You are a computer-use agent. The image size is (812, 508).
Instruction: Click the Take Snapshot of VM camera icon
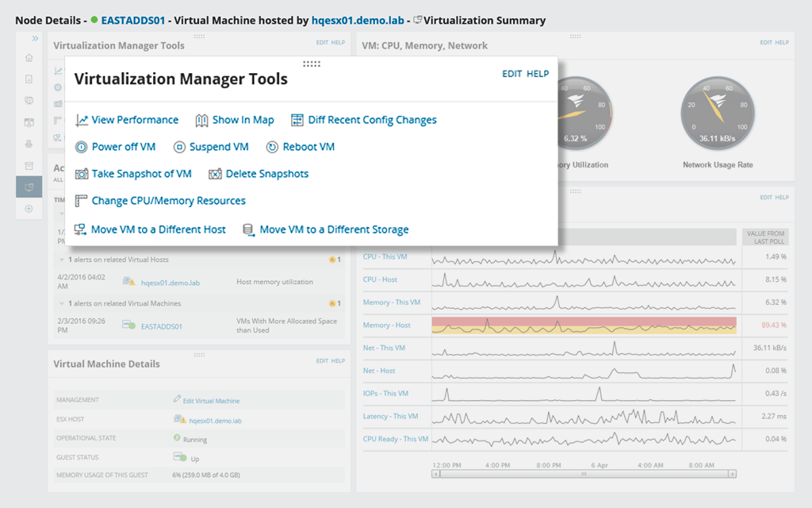click(81, 174)
